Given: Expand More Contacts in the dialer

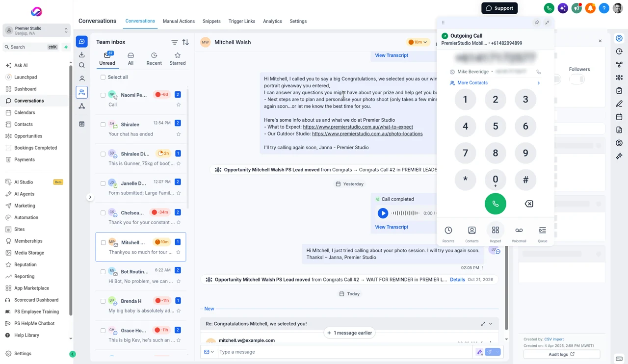Looking at the screenshot, I should tap(495, 83).
